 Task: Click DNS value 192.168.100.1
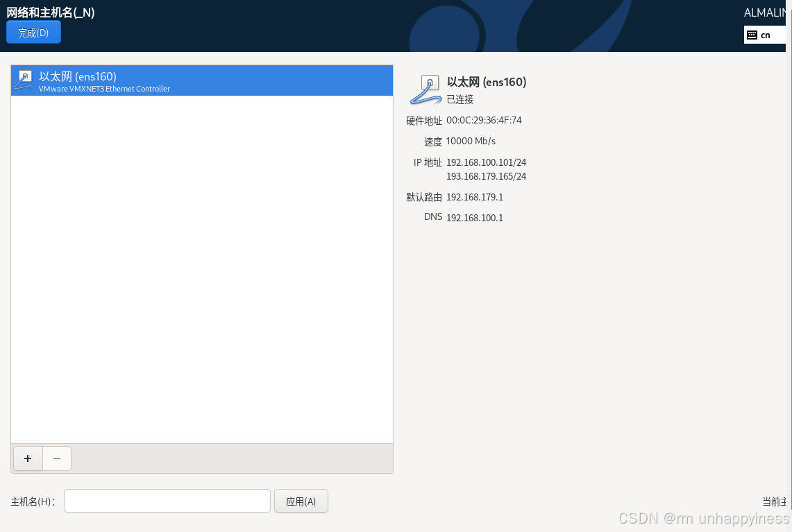tap(475, 218)
